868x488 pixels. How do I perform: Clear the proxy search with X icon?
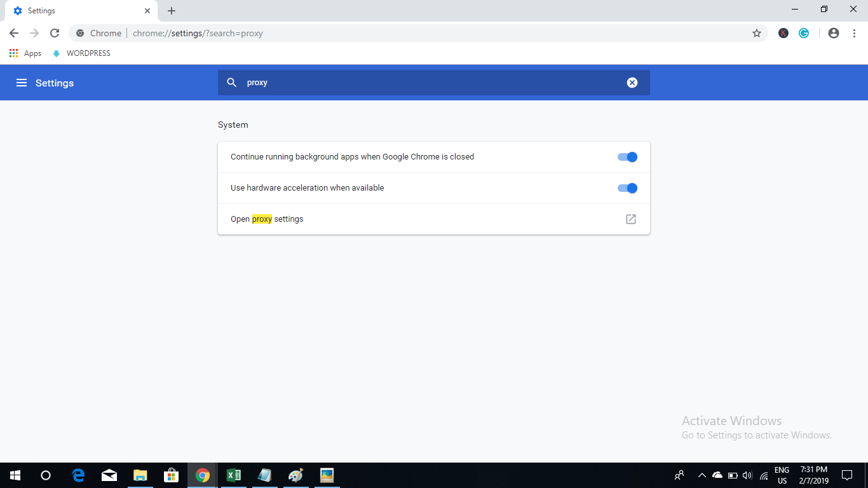coord(632,83)
